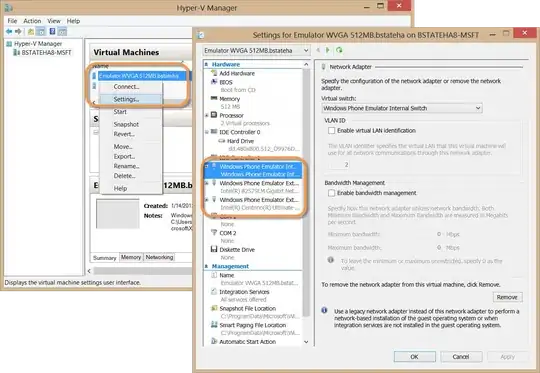
Task: Open the Emulator WVGA 512MB.bstateha machine dropdown
Action: 256,51
